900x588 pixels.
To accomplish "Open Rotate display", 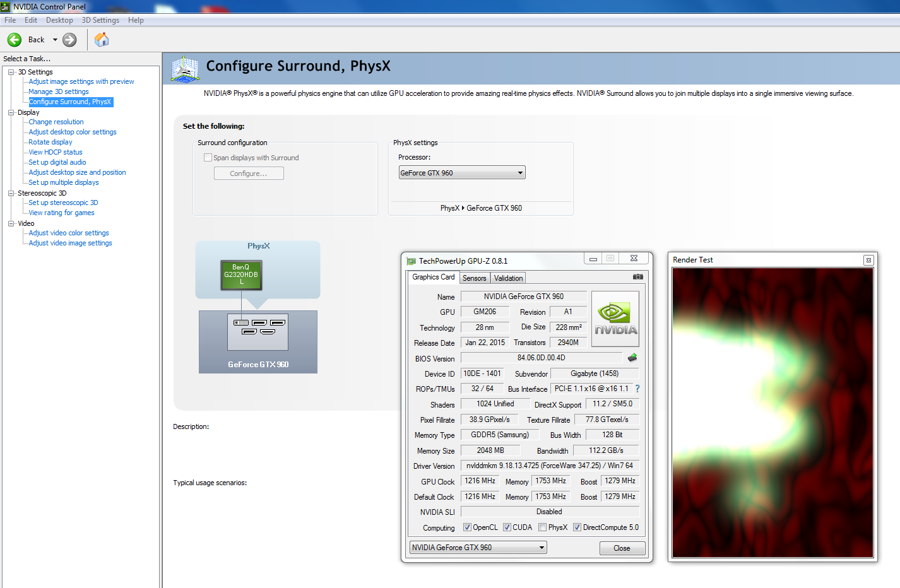I will click(50, 142).
